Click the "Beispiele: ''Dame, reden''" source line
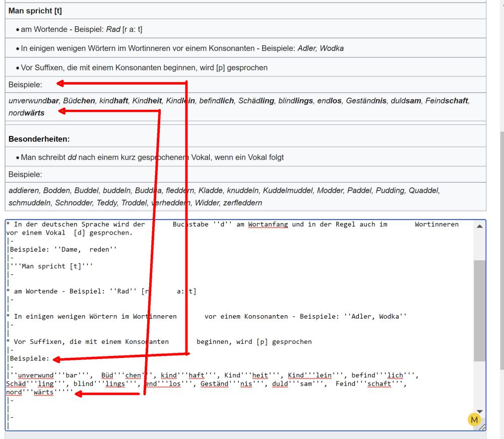The width and height of the screenshot is (504, 439). click(63, 249)
